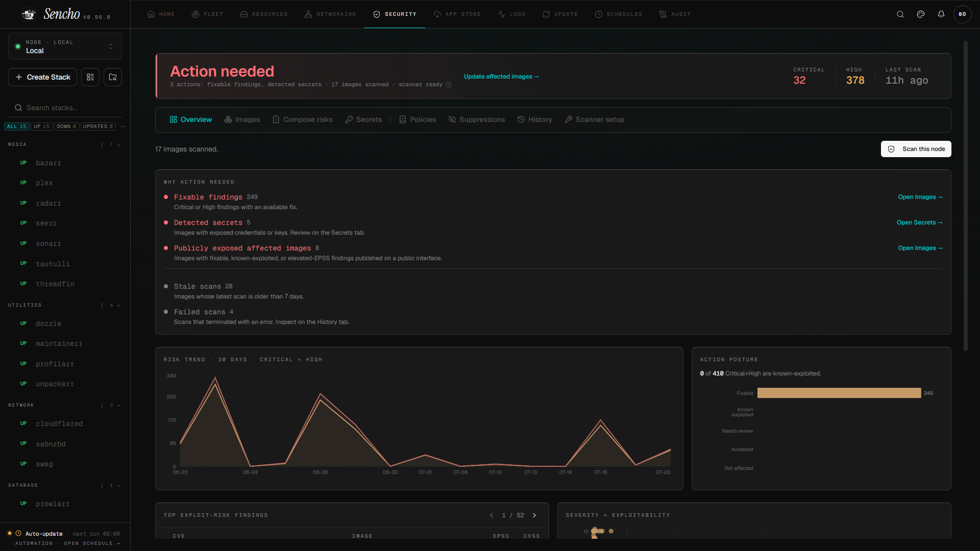Open the automation schedule link
This screenshot has height=551, width=980.
[67, 543]
